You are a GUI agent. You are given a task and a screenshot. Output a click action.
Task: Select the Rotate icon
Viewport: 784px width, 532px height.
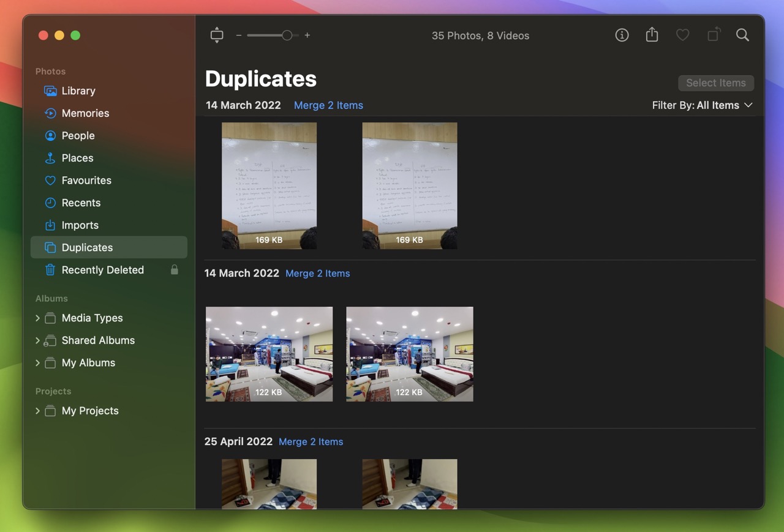coord(713,35)
